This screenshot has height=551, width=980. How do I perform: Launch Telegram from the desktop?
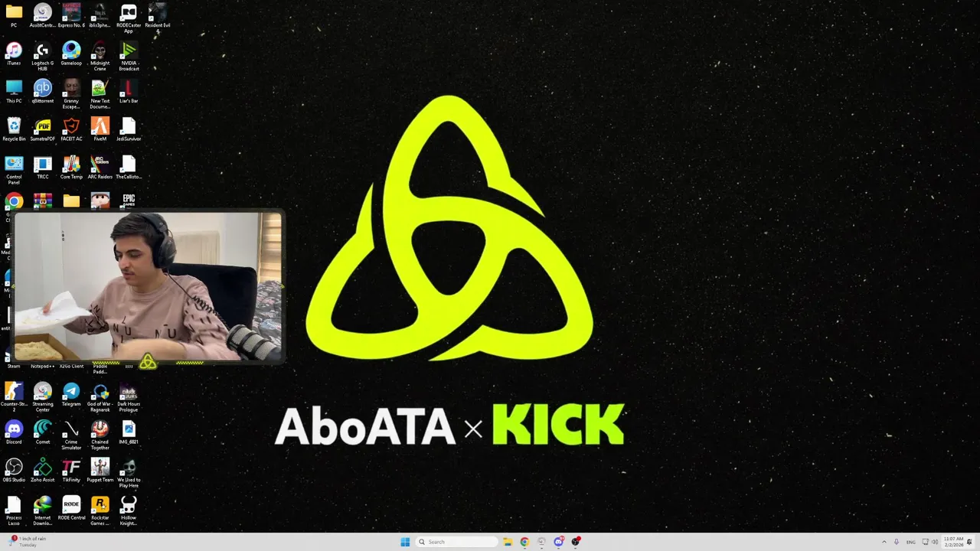[71, 395]
